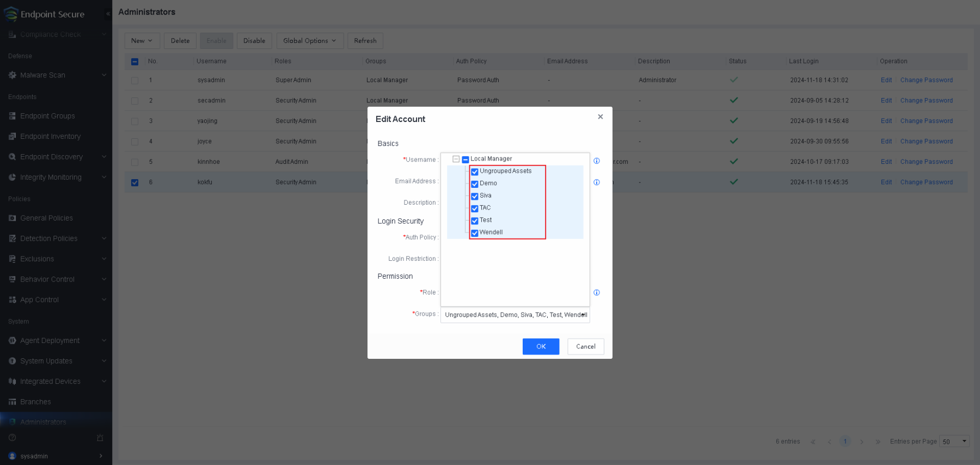The image size is (980, 465).
Task: Click the Agent Deployment sidebar icon
Action: pos(12,341)
